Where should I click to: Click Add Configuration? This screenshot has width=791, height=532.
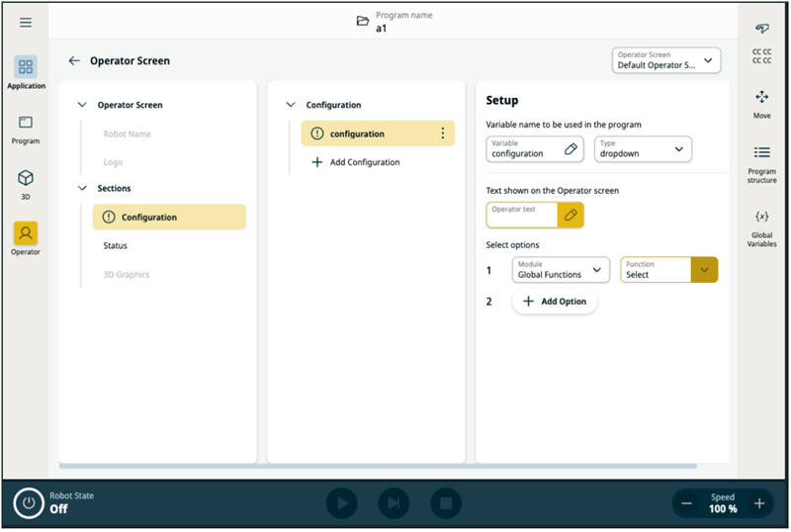point(357,162)
